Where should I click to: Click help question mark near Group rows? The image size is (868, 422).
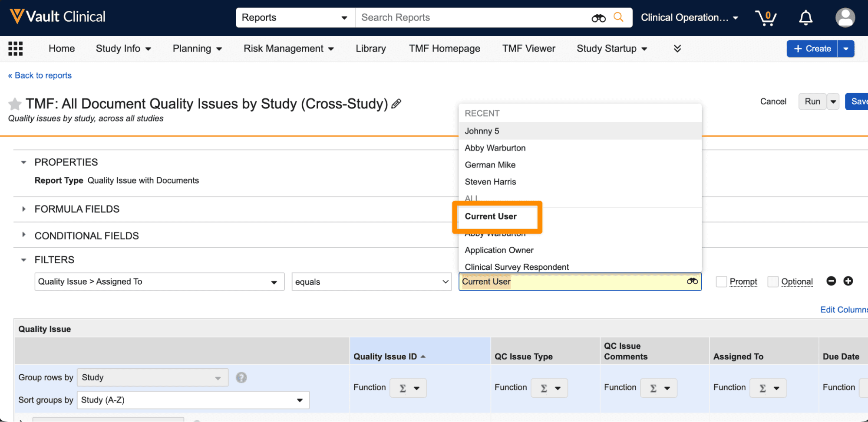241,378
